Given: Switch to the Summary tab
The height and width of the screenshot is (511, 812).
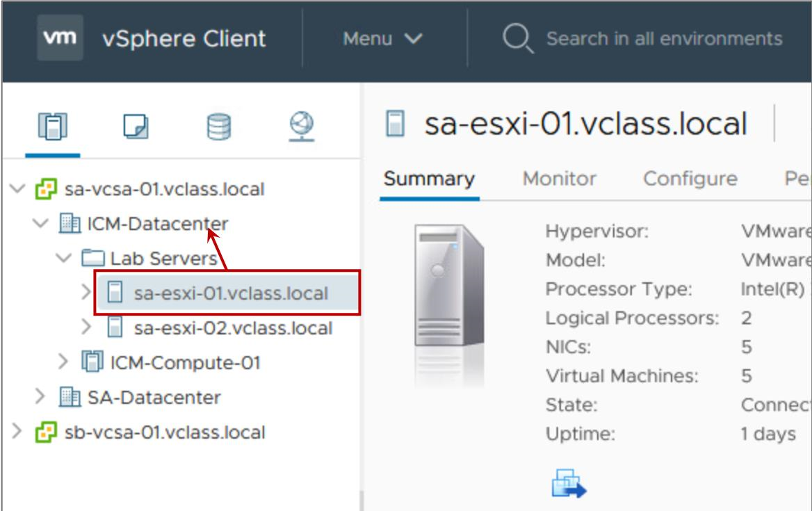Looking at the screenshot, I should (429, 179).
